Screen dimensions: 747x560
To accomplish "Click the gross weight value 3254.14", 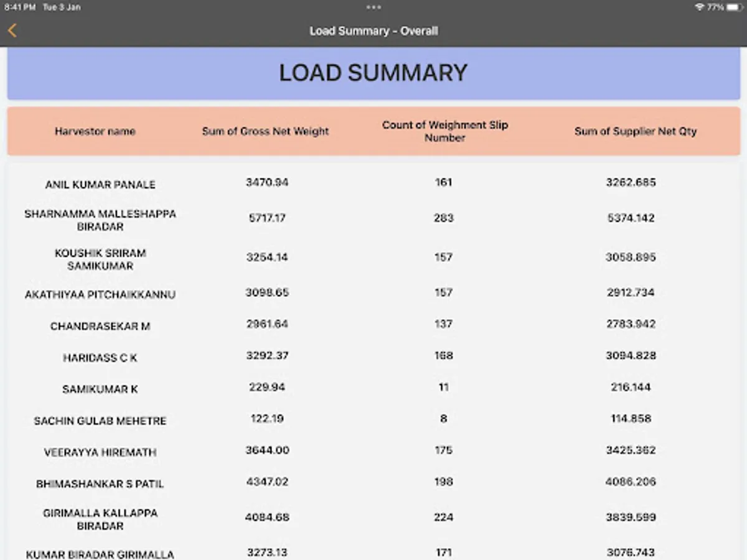I will 267,257.
